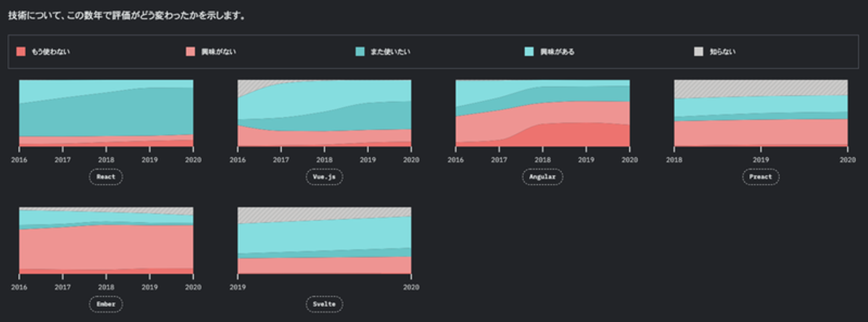
Task: Select the Preact area chart
Action: [x=761, y=113]
